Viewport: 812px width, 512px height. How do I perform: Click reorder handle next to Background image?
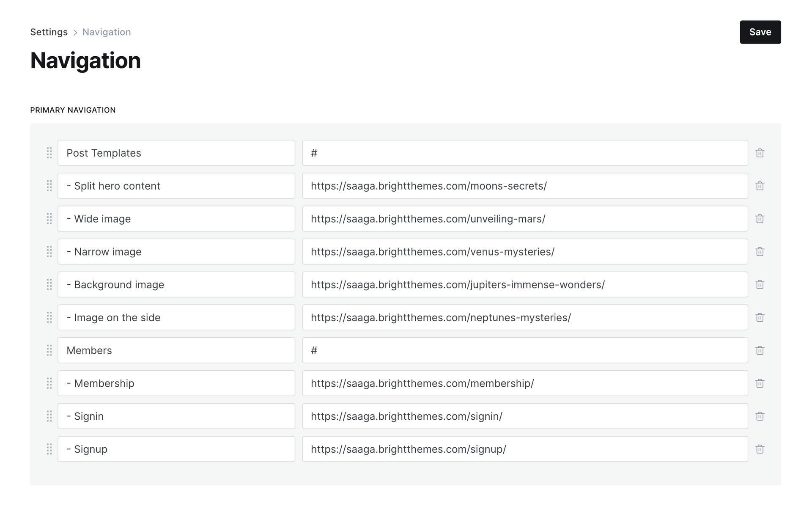coord(49,284)
